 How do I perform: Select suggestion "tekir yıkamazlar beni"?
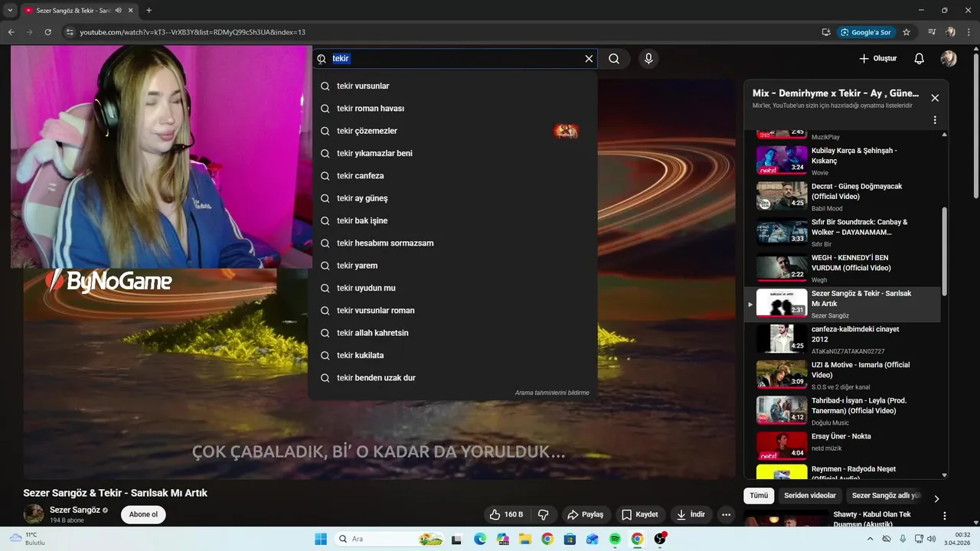[453, 153]
